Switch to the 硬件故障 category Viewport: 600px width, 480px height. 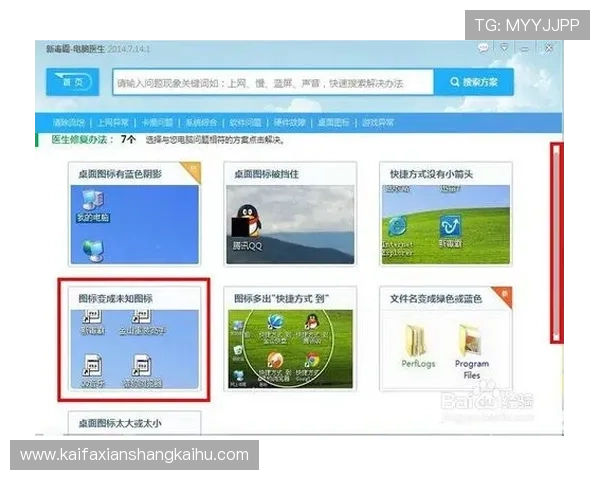289,122
